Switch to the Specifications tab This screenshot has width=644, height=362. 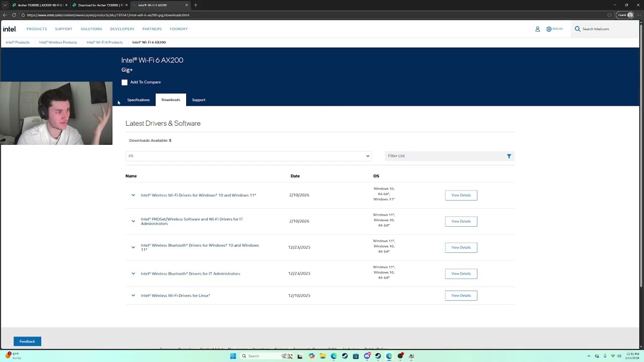click(x=138, y=100)
